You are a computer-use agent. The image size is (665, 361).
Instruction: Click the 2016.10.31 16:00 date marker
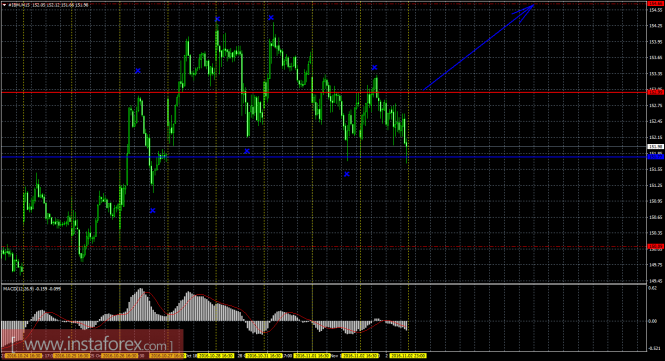pos(263,355)
